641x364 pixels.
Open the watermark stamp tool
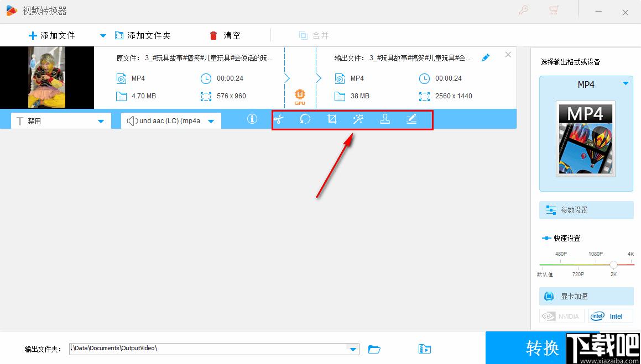tap(385, 119)
